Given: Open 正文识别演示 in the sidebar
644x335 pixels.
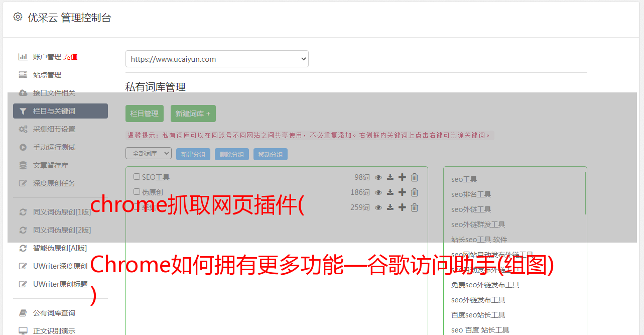Looking at the screenshot, I should click(54, 331).
